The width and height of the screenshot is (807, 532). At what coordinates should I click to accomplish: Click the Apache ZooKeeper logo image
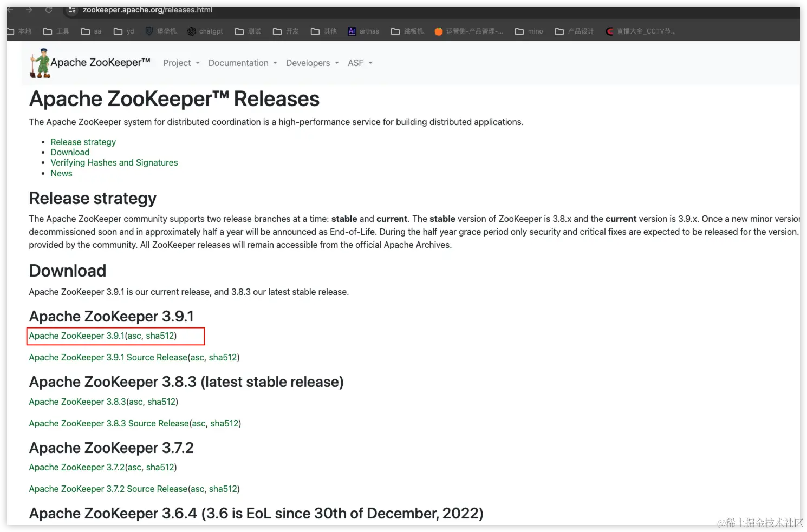point(40,63)
